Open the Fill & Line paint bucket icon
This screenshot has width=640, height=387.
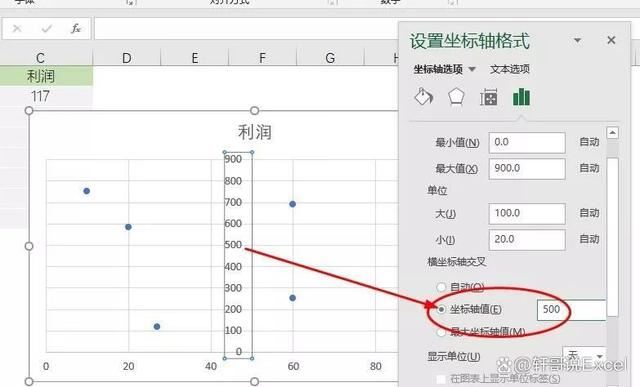point(424,97)
